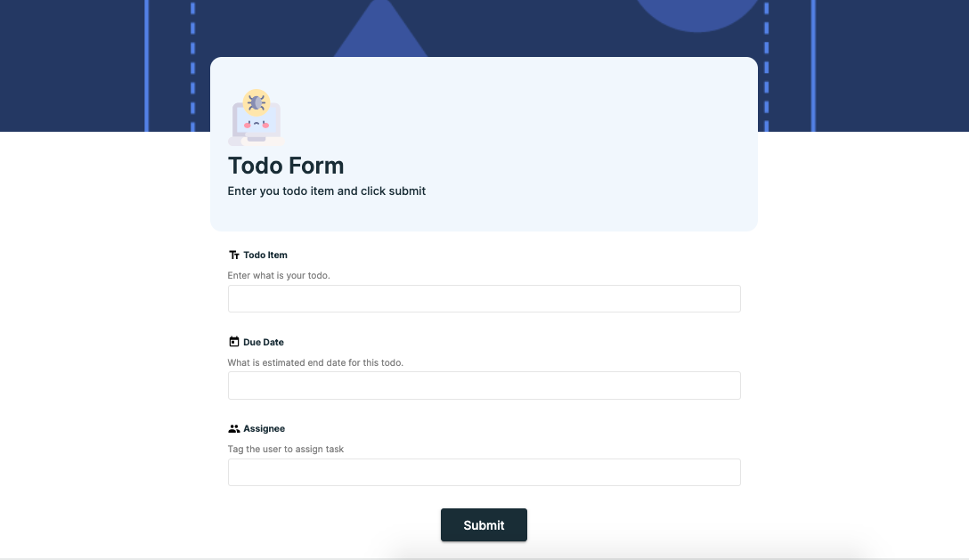
Task: Click the Todo Item field label
Action: point(265,255)
